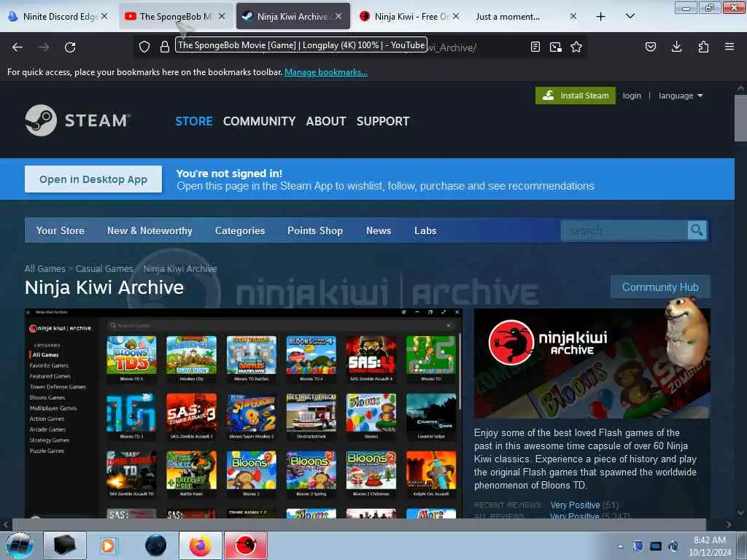This screenshot has height=560, width=747.
Task: Click the padlock site security icon
Action: coord(164,47)
